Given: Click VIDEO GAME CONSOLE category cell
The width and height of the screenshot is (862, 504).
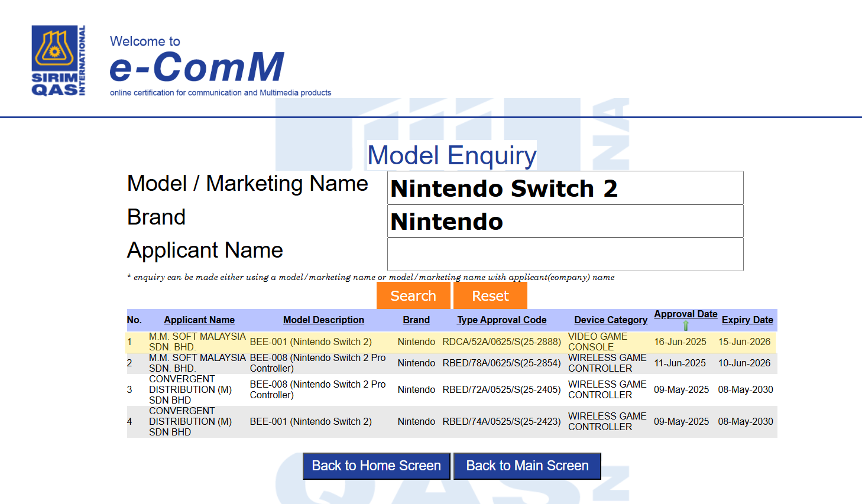Looking at the screenshot, I should pos(598,342).
